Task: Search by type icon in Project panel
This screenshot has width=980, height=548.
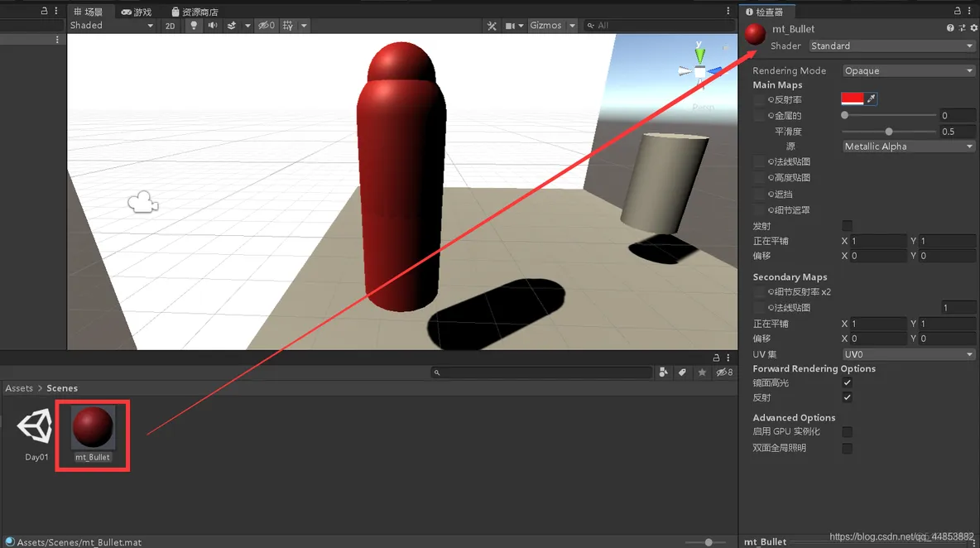Action: pos(663,373)
